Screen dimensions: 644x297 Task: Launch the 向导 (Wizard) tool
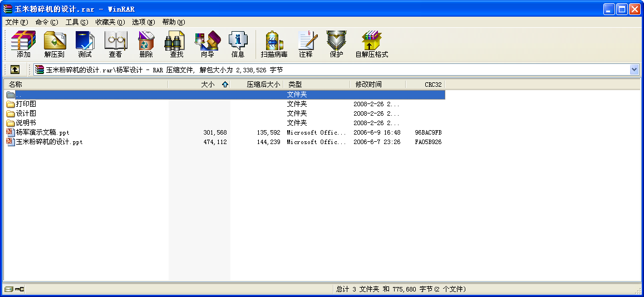(x=208, y=44)
